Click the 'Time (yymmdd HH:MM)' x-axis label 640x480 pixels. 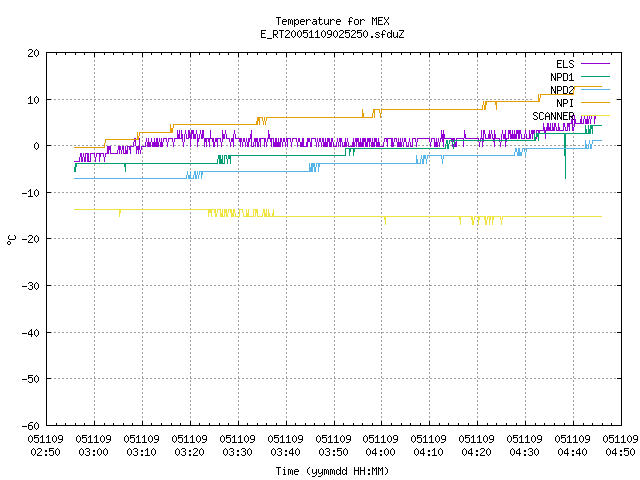[332, 471]
